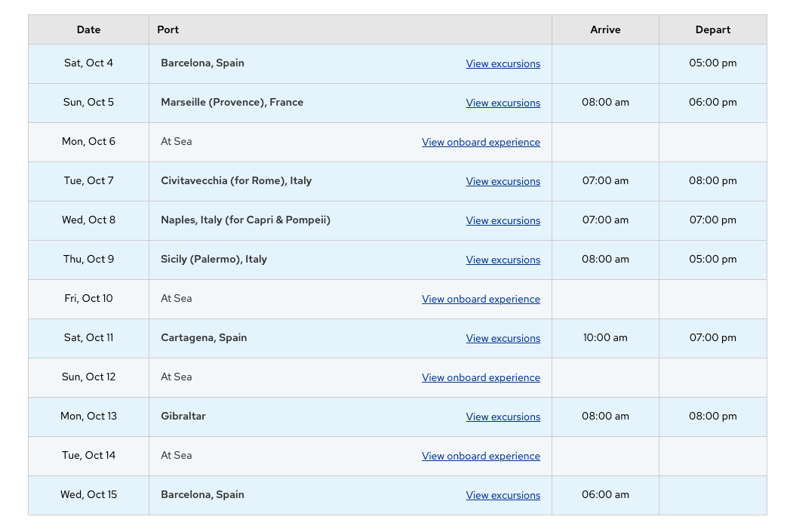Screen dimensions: 787x532
Task: Open View excursions for Marseille (Provence), France
Action: coord(503,103)
